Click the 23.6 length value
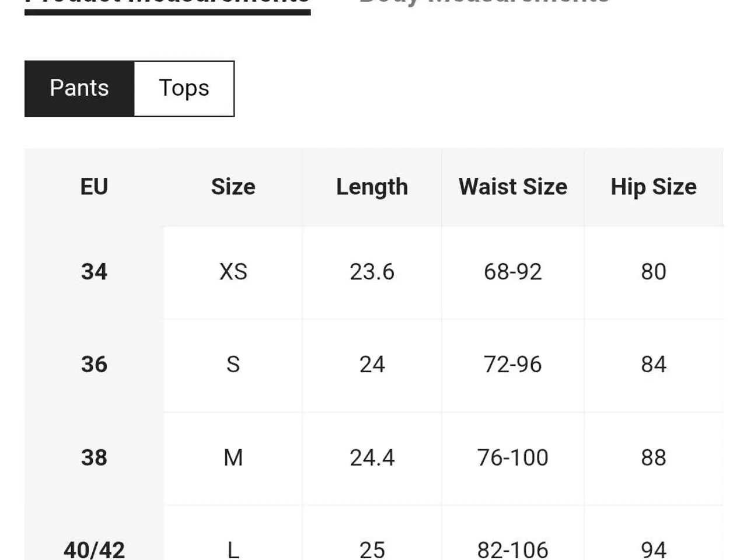This screenshot has width=747, height=560. click(x=372, y=272)
